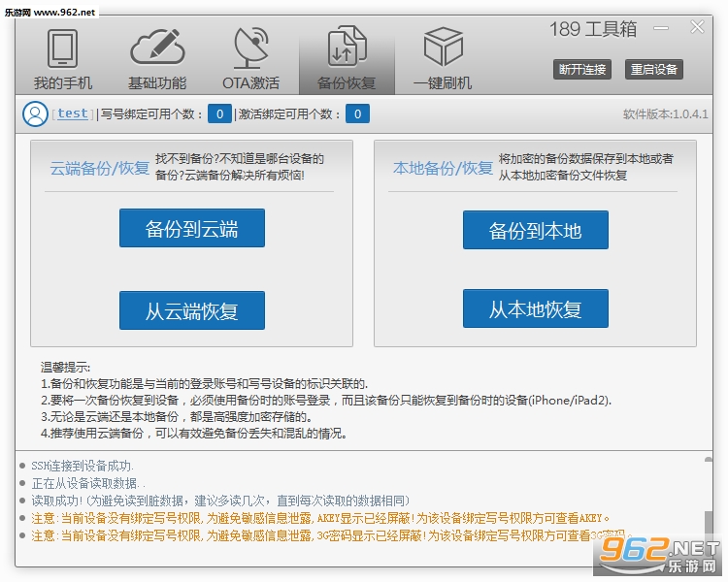Click the 189 工具箱 title text

pyautogui.click(x=593, y=29)
